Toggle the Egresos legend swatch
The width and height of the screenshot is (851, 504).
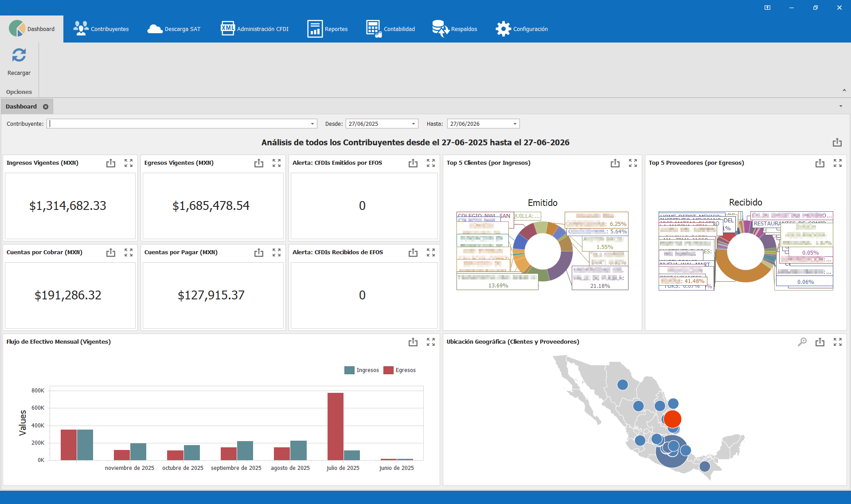(388, 370)
